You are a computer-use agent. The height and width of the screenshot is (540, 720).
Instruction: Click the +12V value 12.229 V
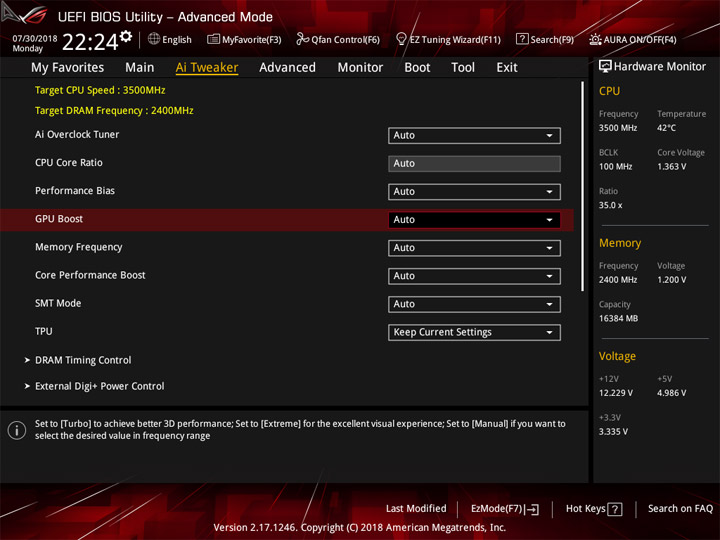pos(616,393)
